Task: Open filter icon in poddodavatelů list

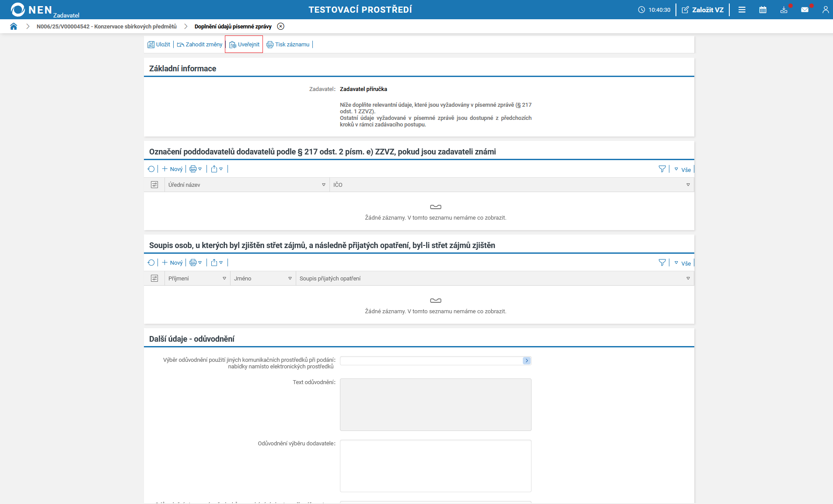Action: 662,169
